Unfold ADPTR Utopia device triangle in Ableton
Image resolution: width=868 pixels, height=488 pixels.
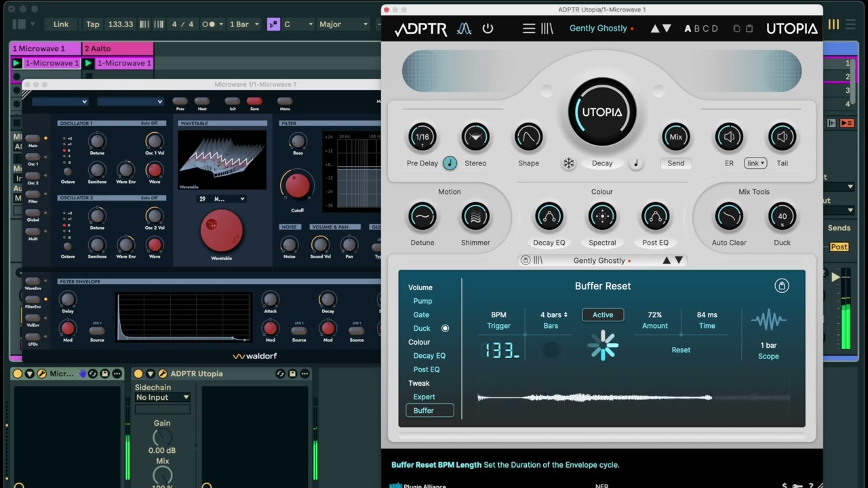coord(151,373)
